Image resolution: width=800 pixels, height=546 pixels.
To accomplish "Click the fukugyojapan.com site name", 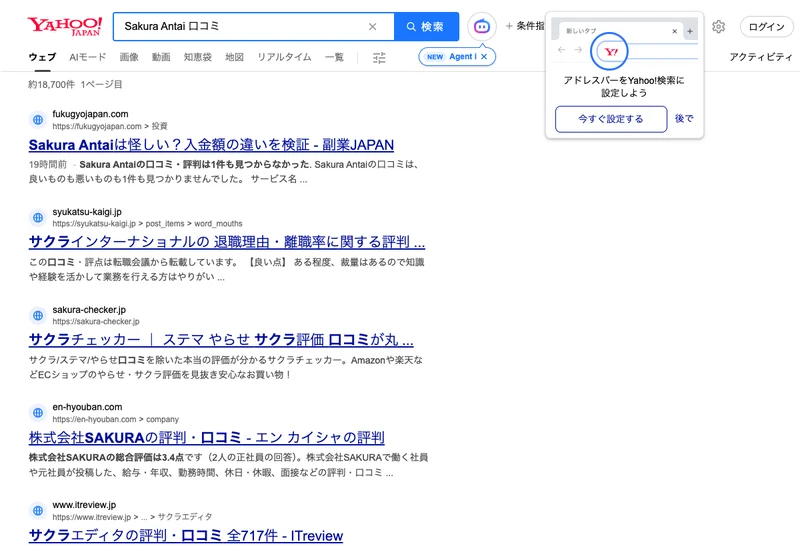I will pos(90,114).
